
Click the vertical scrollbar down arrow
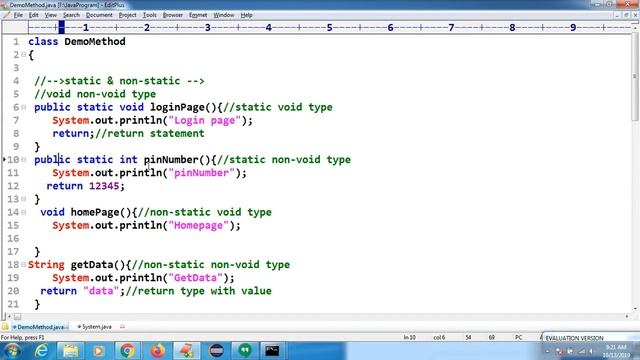pos(635,309)
